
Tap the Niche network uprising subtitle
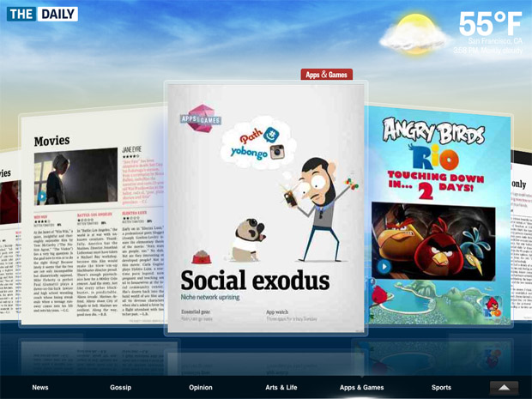point(210,297)
